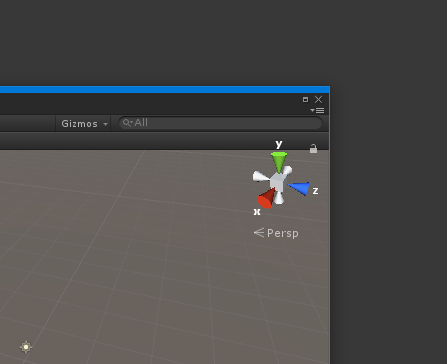Open the search filter magnifier dropdown

tap(128, 123)
